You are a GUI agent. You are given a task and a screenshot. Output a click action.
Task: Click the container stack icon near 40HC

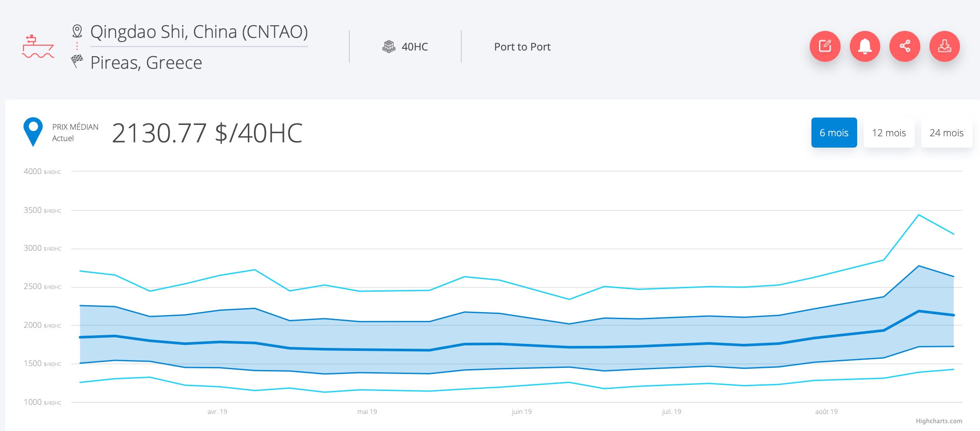click(x=389, y=47)
